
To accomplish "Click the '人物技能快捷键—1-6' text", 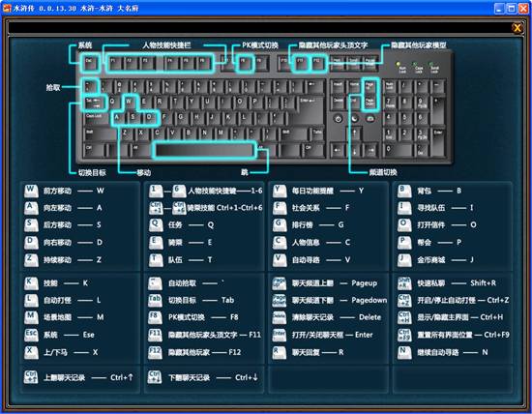I will (225, 191).
